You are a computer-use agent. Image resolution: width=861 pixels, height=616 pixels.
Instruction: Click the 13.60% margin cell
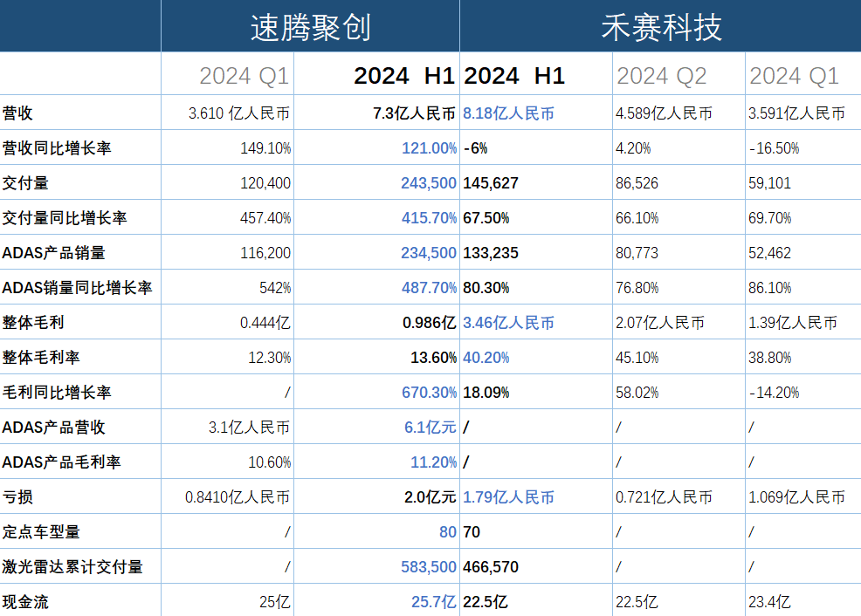pyautogui.click(x=376, y=357)
